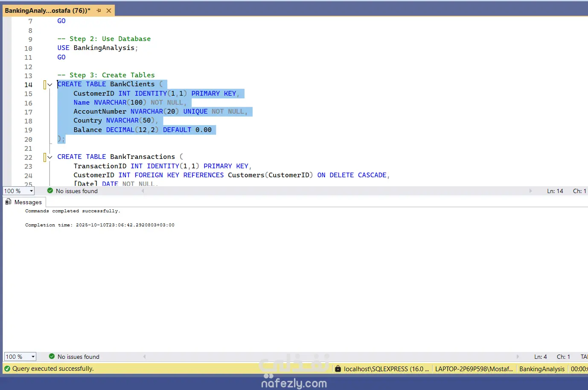Image resolution: width=588 pixels, height=390 pixels.
Task: Click Messages pane scrollbar left arrow
Action: (145, 357)
